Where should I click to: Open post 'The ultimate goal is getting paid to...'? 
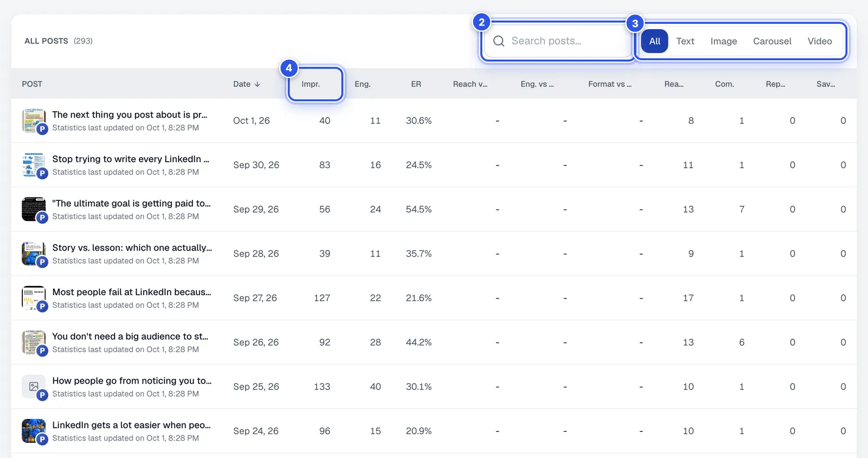click(131, 203)
